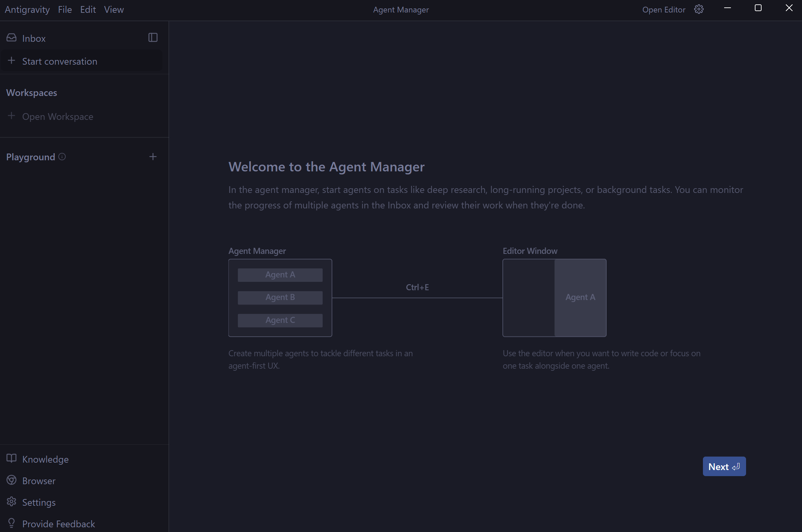Image resolution: width=802 pixels, height=532 pixels.
Task: Add new Playground with plus icon
Action: 153,157
